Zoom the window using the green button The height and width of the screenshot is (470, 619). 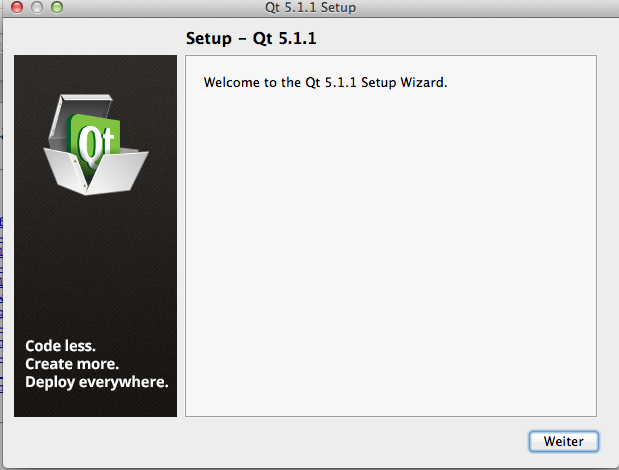click(56, 8)
